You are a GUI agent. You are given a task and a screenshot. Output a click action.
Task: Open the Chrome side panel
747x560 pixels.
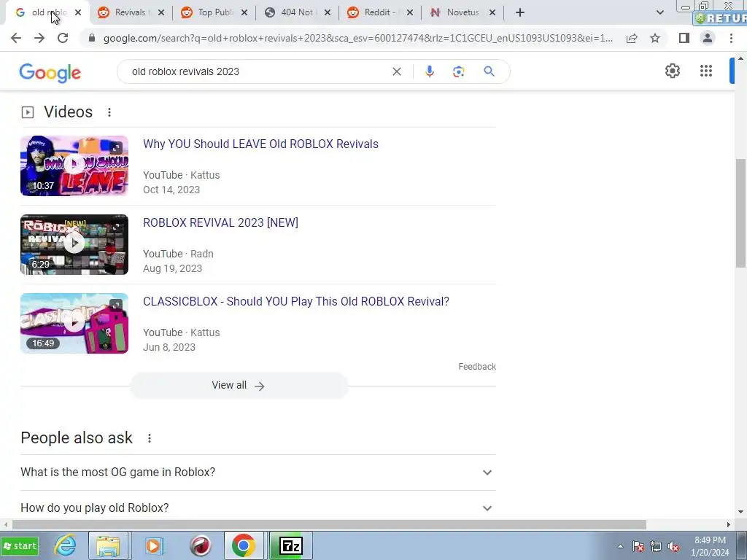[x=684, y=38]
